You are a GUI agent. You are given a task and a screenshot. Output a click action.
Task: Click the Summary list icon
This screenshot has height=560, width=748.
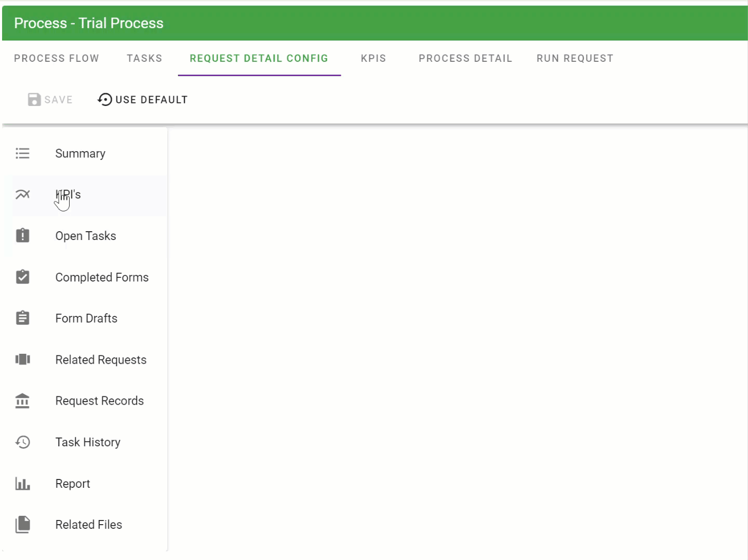coord(22,153)
